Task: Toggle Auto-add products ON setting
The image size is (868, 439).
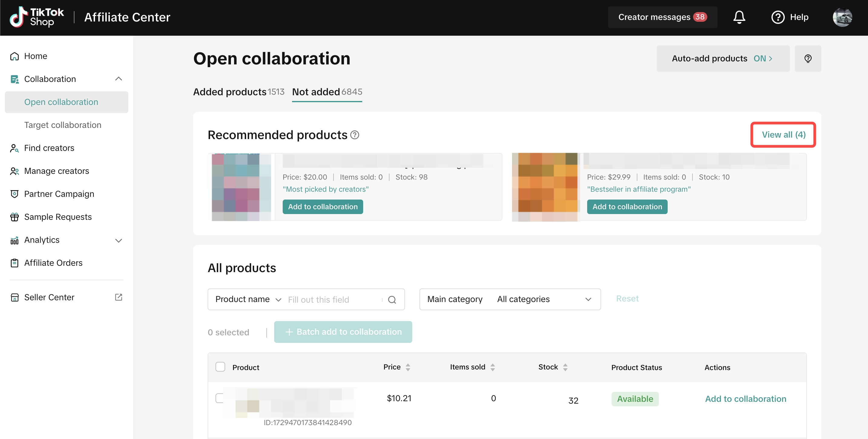Action: [723, 59]
